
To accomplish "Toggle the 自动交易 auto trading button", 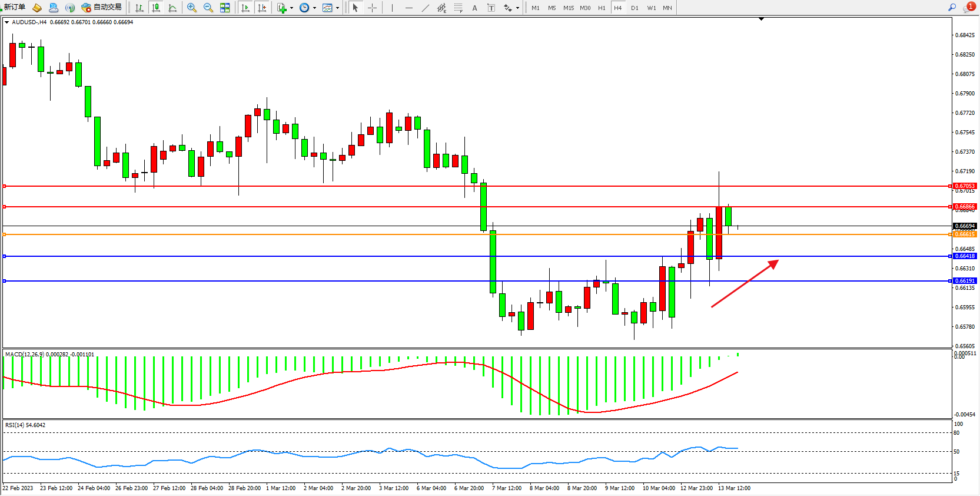I will click(101, 7).
